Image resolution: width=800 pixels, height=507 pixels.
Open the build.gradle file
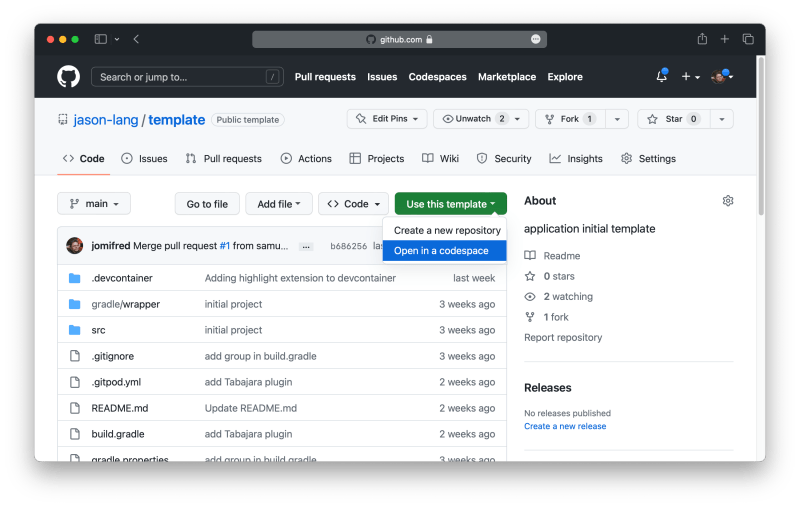(x=118, y=434)
